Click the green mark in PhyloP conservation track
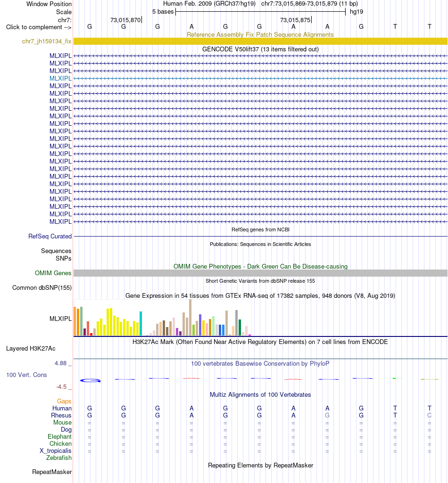This screenshot has width=448, height=483. 394,378
